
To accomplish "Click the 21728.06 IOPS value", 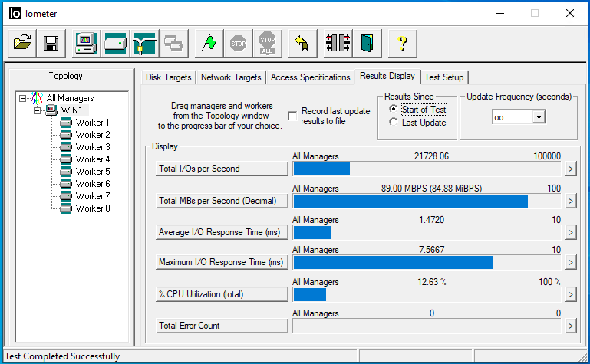I will (432, 156).
